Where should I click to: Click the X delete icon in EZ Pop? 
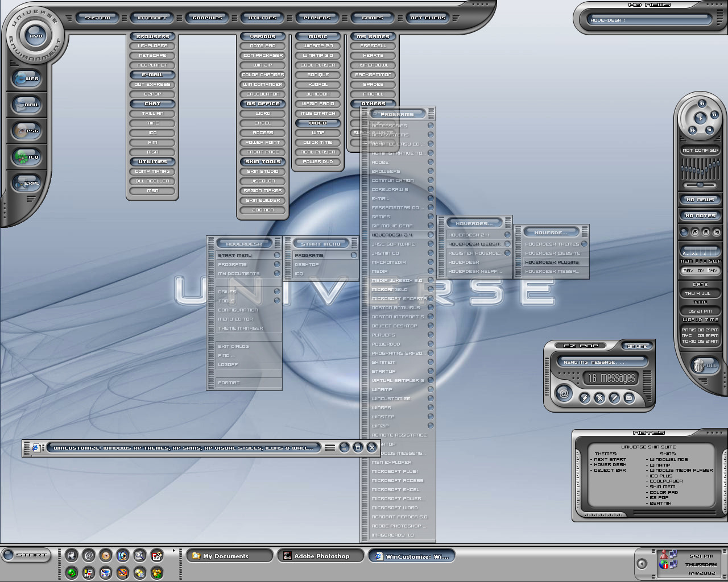point(599,398)
